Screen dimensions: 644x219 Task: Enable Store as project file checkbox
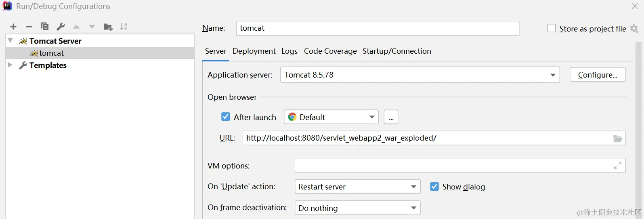(551, 28)
